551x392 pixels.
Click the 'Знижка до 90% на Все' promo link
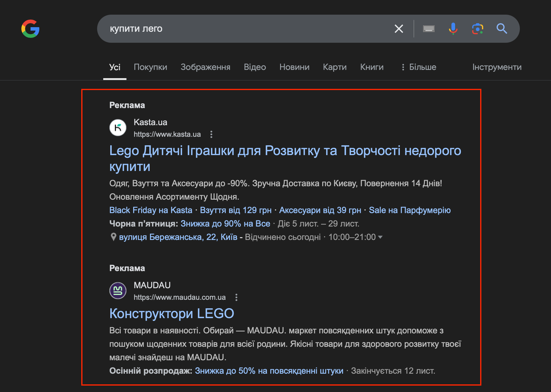tap(225, 223)
